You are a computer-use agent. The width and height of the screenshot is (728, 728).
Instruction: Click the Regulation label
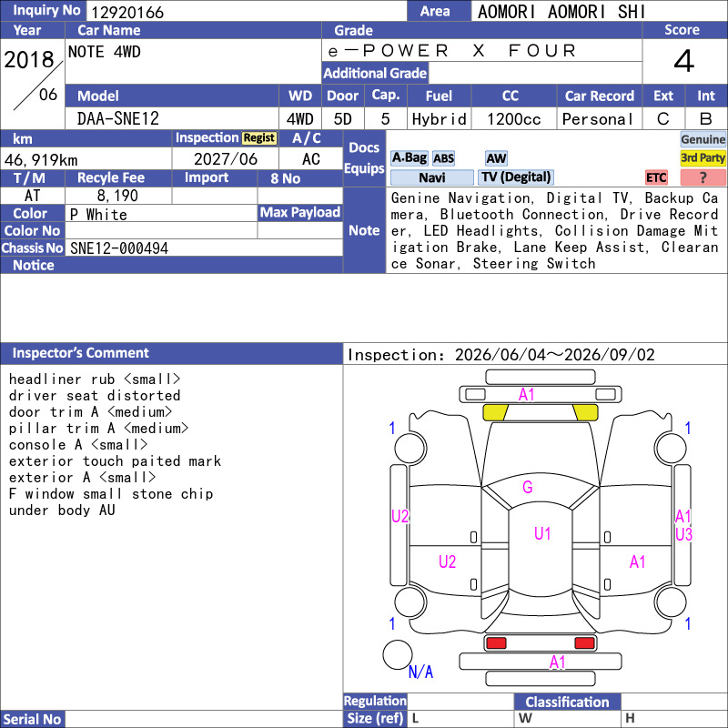coord(375,701)
